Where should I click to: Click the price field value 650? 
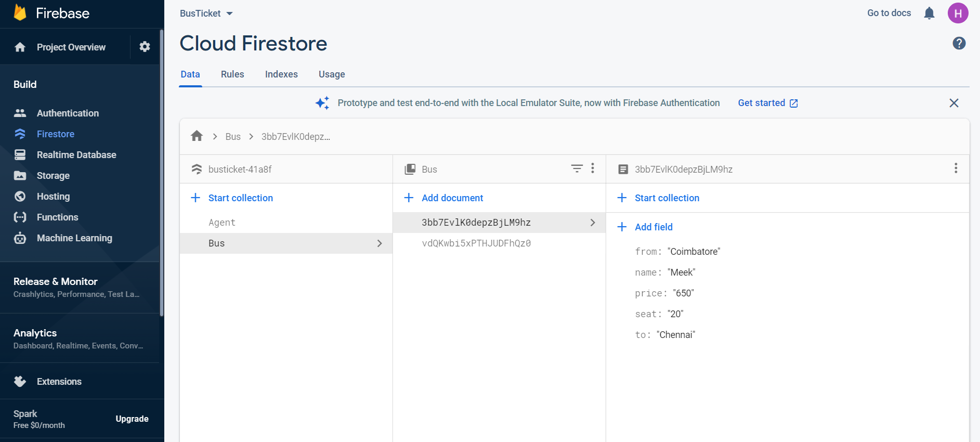pyautogui.click(x=683, y=293)
